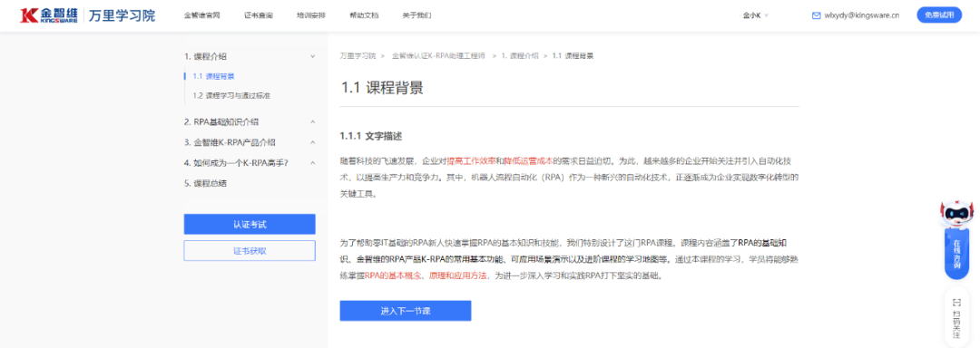This screenshot has height=348, width=980.
Task: Open 金智维认证K-RPA助理工程师 breadcrumb link
Action: pos(439,55)
